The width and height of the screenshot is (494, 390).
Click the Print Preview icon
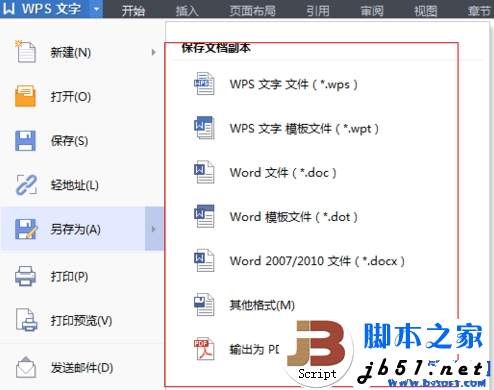coord(26,320)
